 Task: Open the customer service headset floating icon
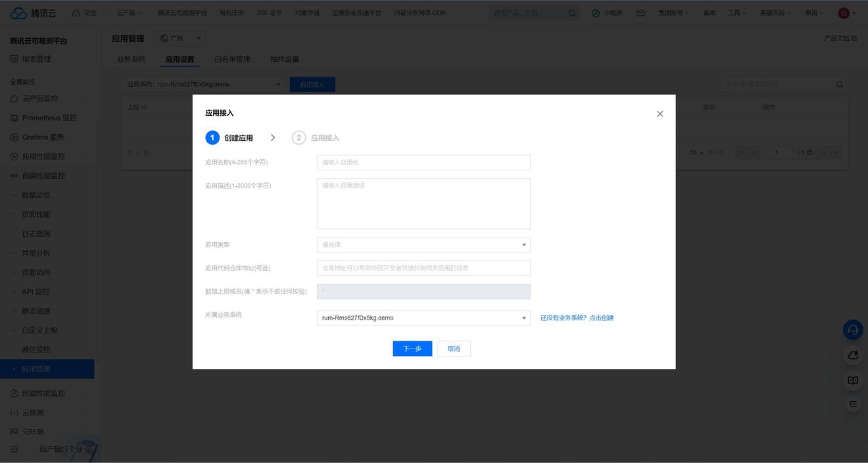(x=853, y=330)
